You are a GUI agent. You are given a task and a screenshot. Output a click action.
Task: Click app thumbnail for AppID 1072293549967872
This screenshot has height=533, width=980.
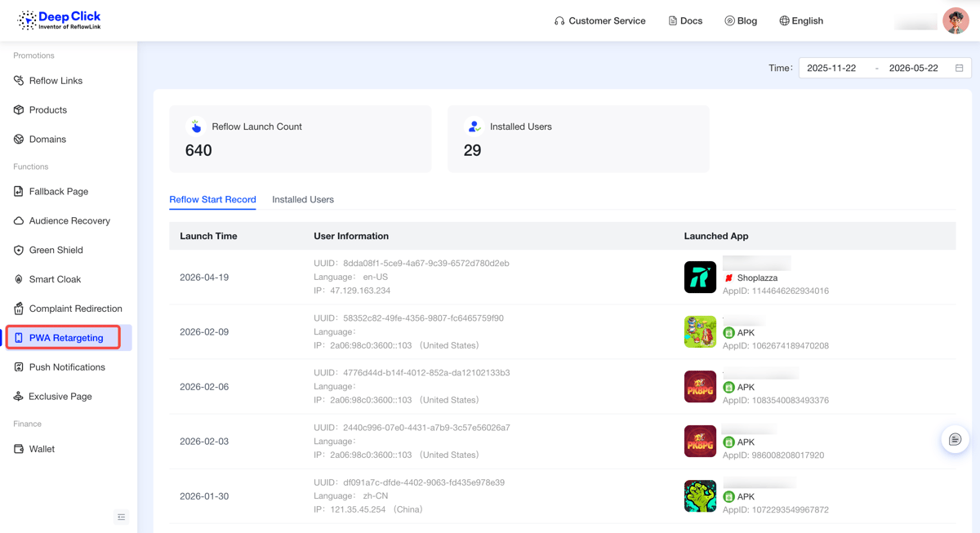(x=700, y=496)
